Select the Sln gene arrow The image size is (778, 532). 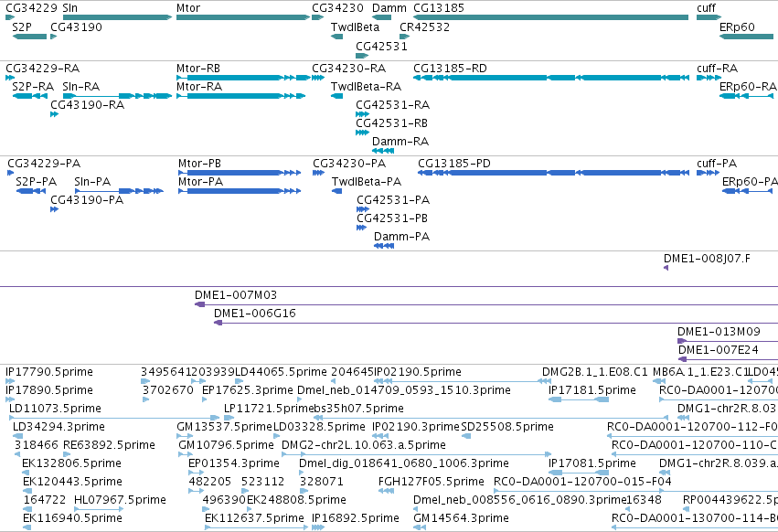[x=117, y=17]
